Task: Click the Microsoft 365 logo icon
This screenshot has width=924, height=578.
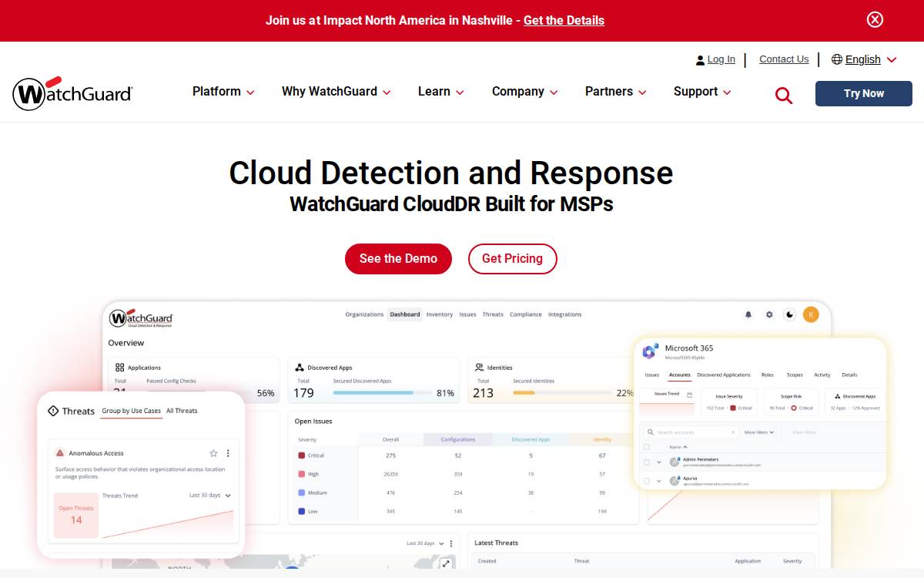Action: tap(651, 351)
